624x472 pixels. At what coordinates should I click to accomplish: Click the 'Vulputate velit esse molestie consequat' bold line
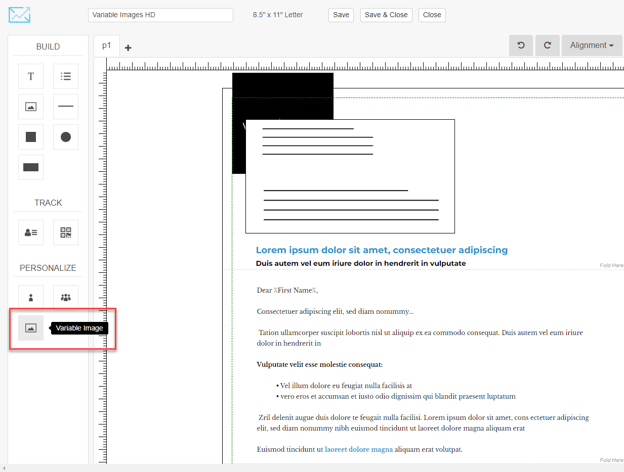point(320,364)
